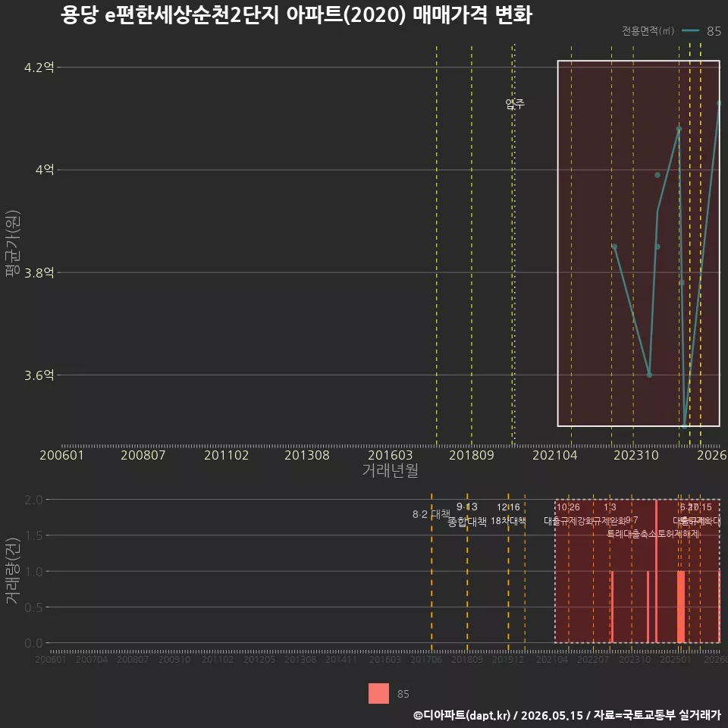
Task: Click the '1.0' volume axis label
Action: tap(33, 572)
